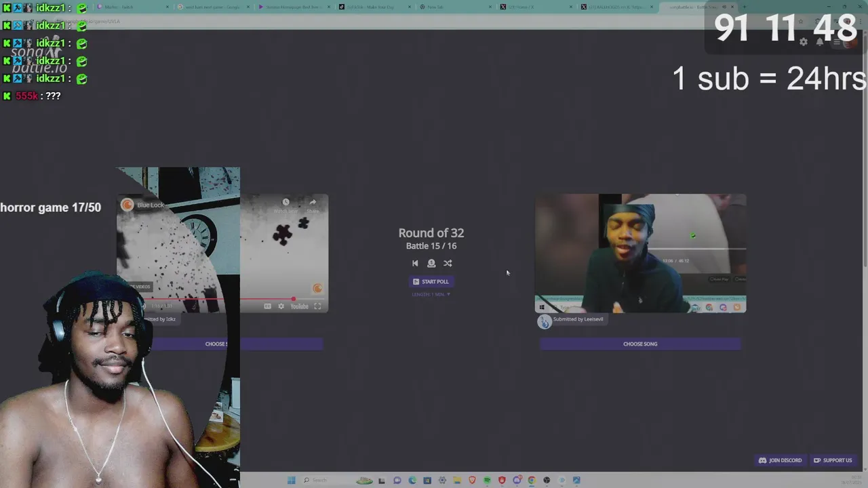Toggle closed captions on the left video

pos(267,306)
